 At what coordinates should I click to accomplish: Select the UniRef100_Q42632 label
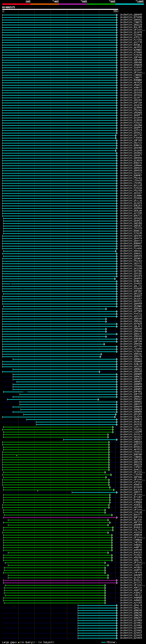tap(131, 422)
